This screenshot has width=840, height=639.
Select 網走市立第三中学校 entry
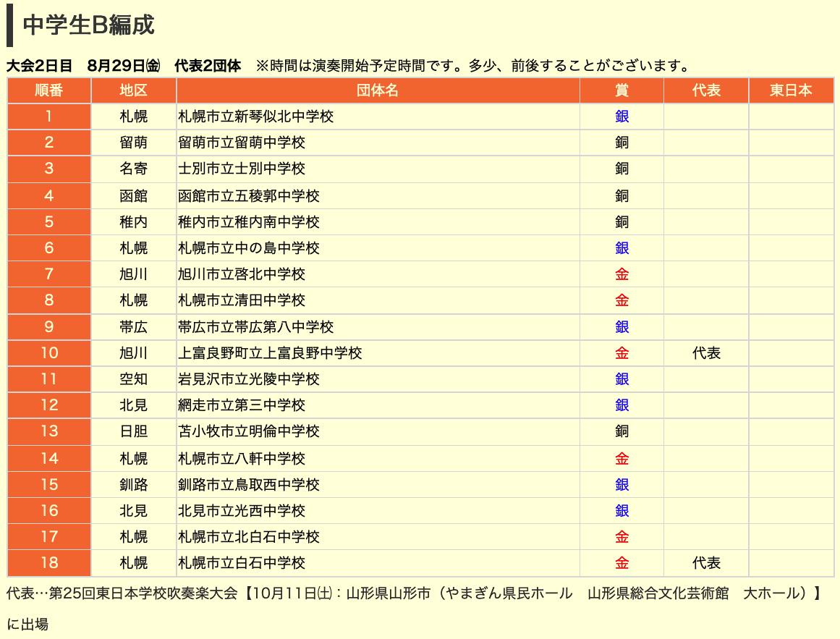click(x=242, y=405)
